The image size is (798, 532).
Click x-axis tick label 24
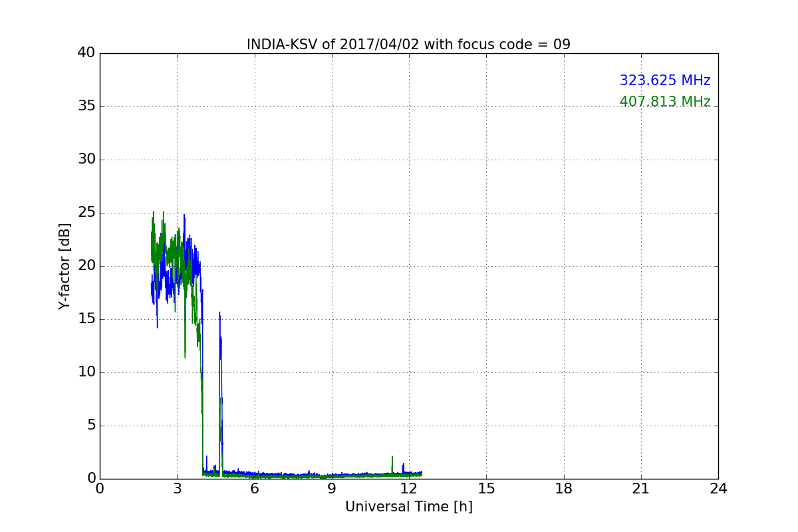pos(718,489)
